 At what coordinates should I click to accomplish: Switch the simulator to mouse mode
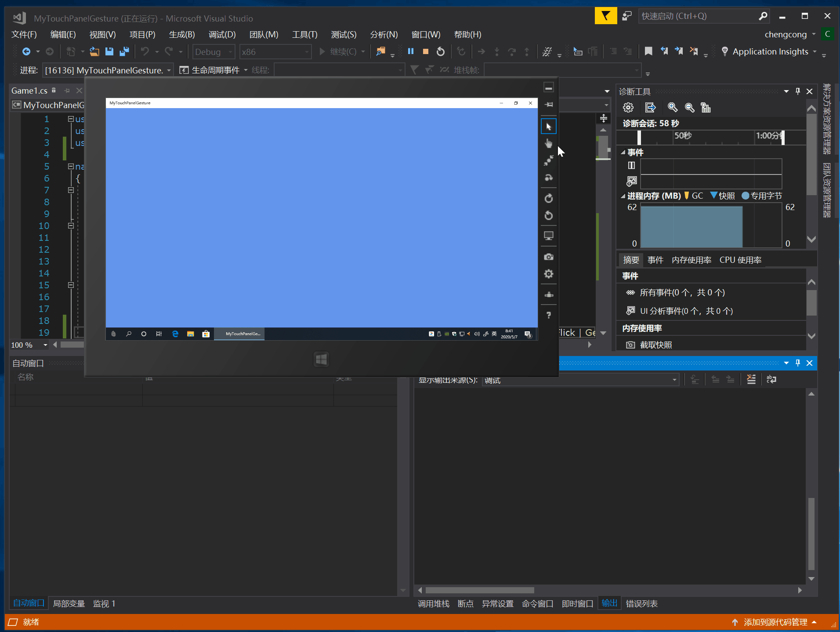(x=548, y=127)
